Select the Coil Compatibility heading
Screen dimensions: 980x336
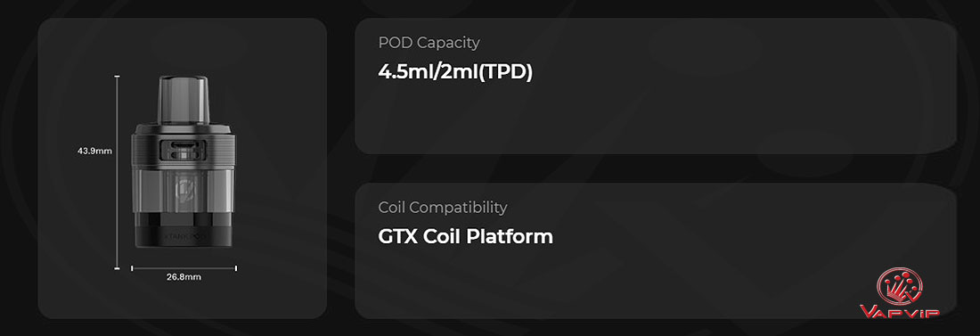pyautogui.click(x=443, y=207)
